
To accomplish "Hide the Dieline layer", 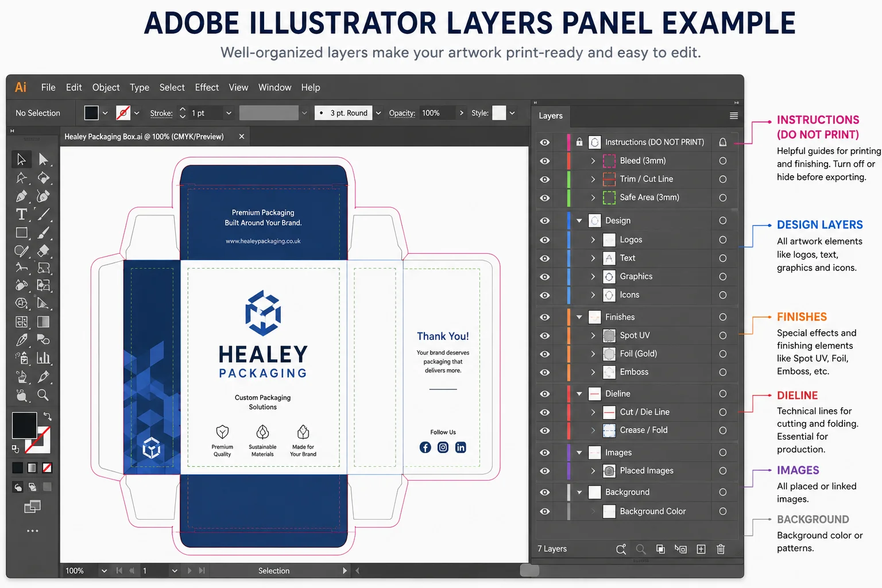I will pos(545,394).
